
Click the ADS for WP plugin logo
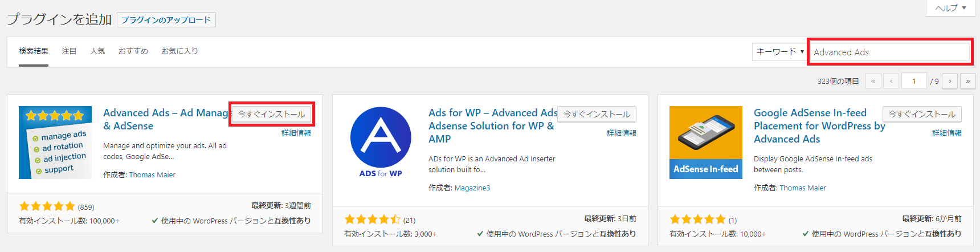[381, 143]
